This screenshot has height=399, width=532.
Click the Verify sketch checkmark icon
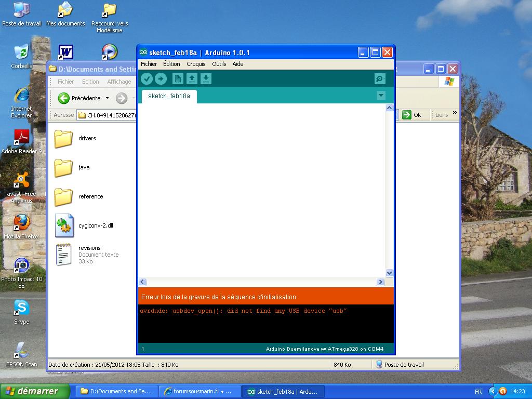click(x=147, y=78)
